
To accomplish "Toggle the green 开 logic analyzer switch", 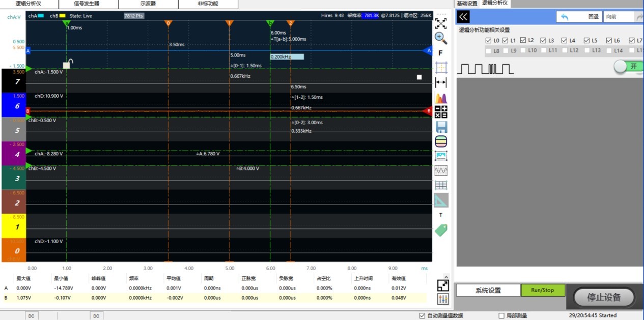I will tap(628, 67).
